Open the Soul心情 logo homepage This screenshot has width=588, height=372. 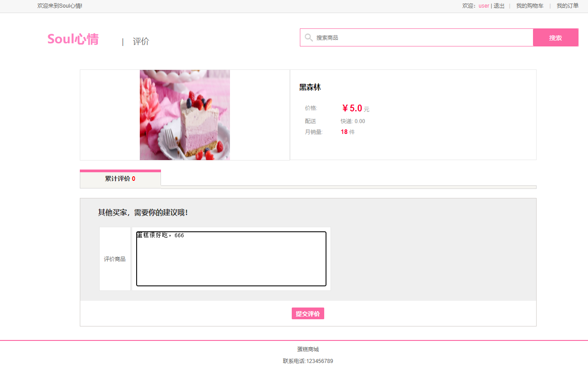[x=73, y=39]
